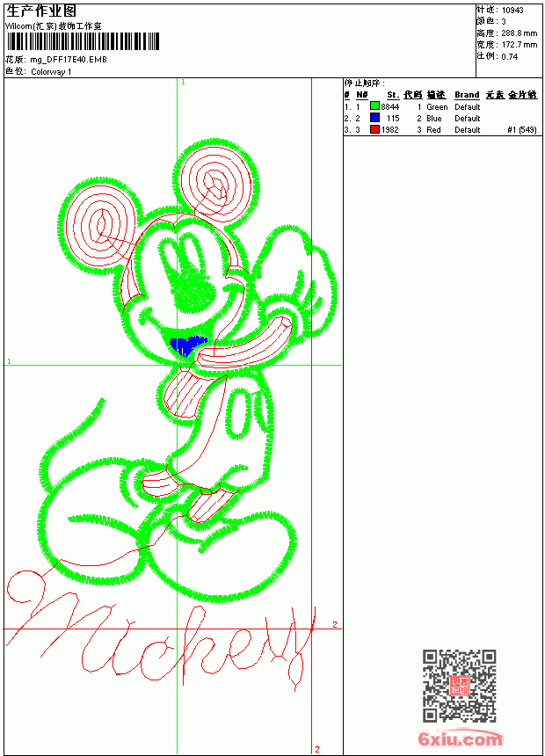Select the stitch count '8844'
The height and width of the screenshot is (756, 545).
point(390,107)
